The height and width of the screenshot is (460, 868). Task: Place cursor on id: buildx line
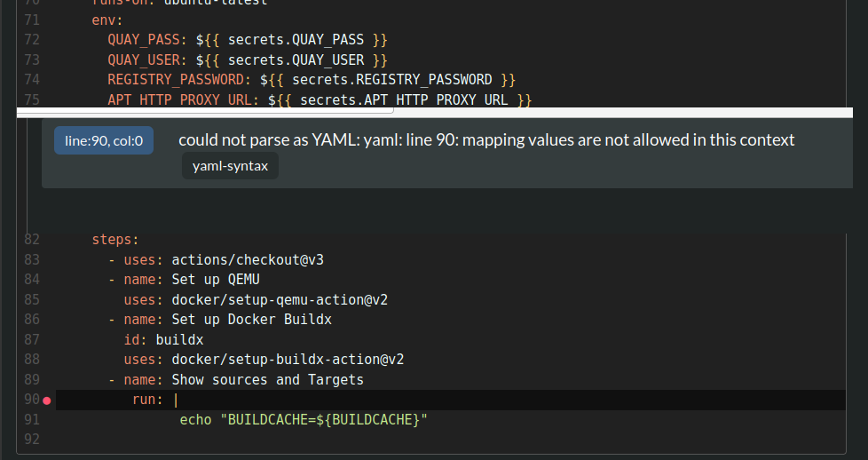point(163,340)
